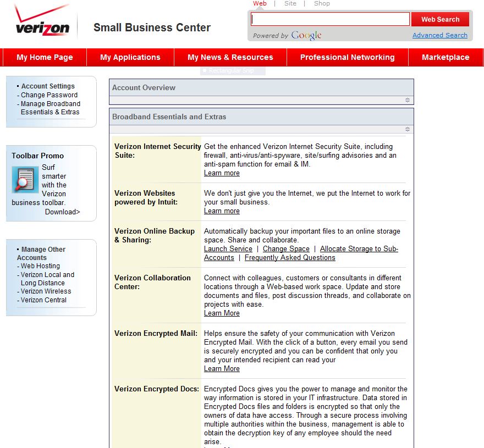
Task: Click into the search text box
Action: [330, 19]
